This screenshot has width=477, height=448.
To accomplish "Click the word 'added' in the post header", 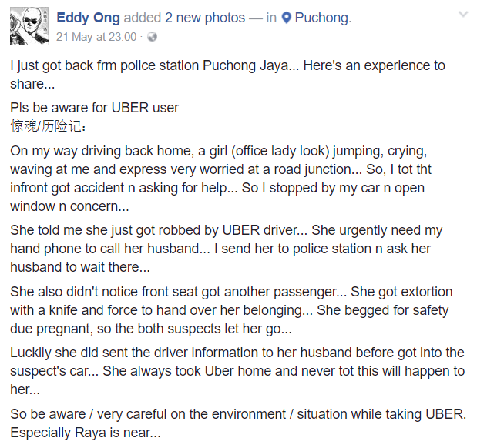I will pyautogui.click(x=142, y=18).
